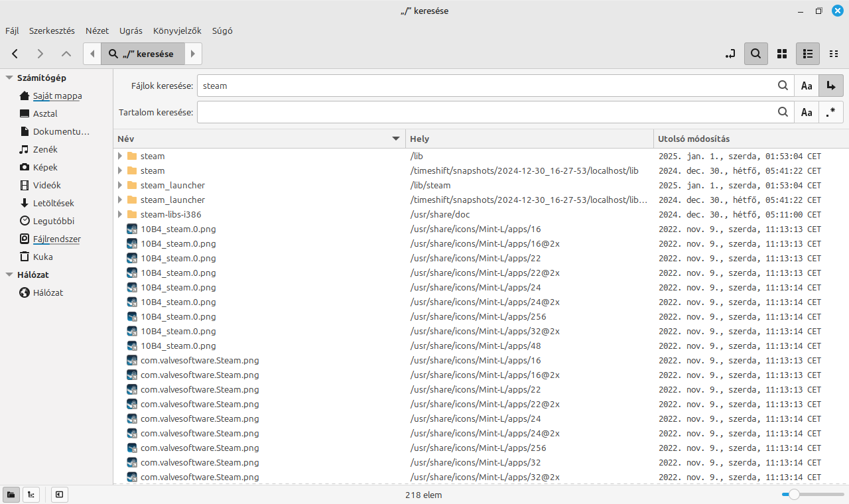Expand the steam folder in the timeshift snapshot
The height and width of the screenshot is (504, 849).
click(120, 170)
